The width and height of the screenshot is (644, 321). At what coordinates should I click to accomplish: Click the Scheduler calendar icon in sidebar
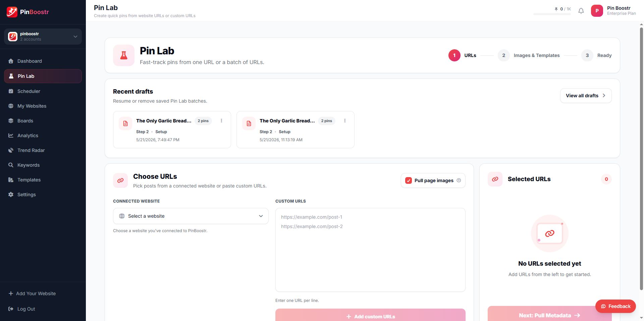pos(11,91)
